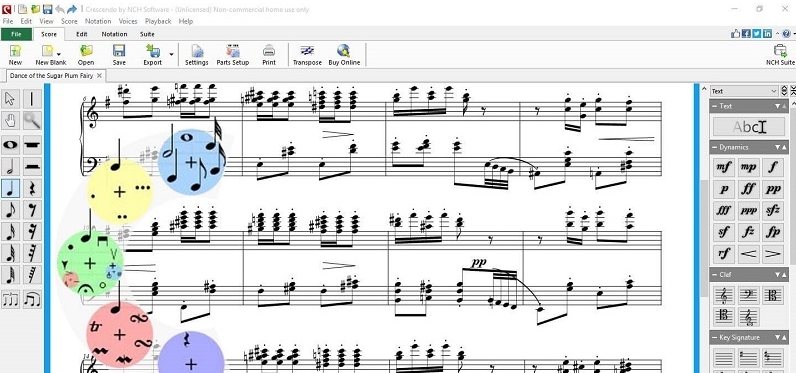Toggle the highlighted quarter note tool
The width and height of the screenshot is (796, 373).
(x=10, y=188)
